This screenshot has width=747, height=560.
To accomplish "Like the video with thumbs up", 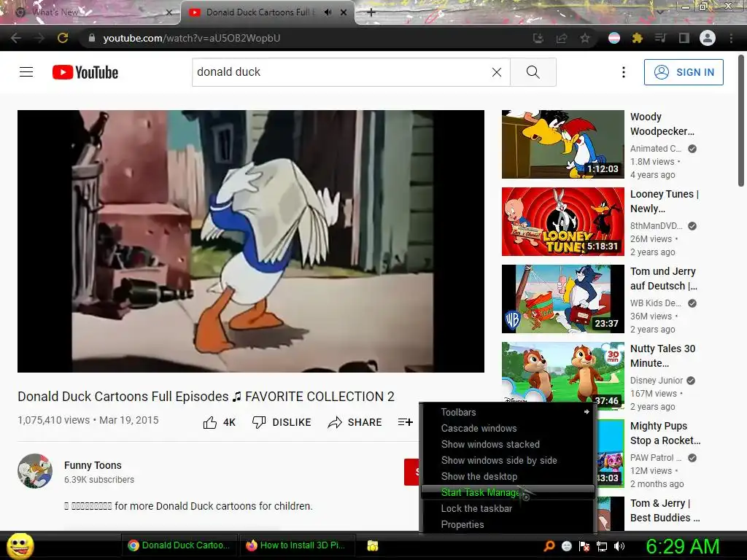I will point(219,422).
